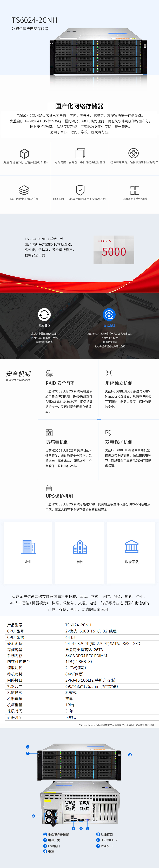Select the extended warranty value 可购买

coord(71,717)
